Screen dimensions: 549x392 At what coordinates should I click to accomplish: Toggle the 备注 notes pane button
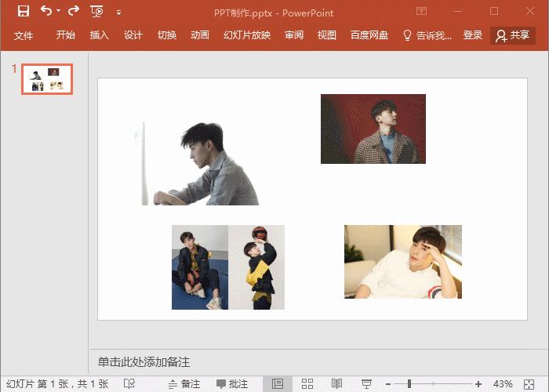(184, 384)
